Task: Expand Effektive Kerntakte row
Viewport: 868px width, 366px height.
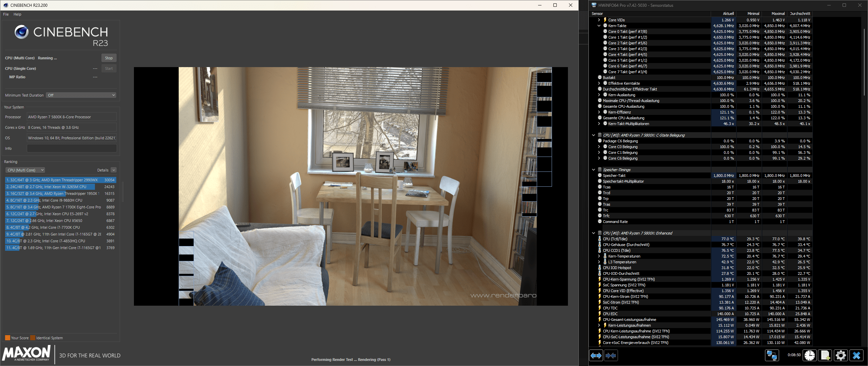Action: click(x=599, y=83)
